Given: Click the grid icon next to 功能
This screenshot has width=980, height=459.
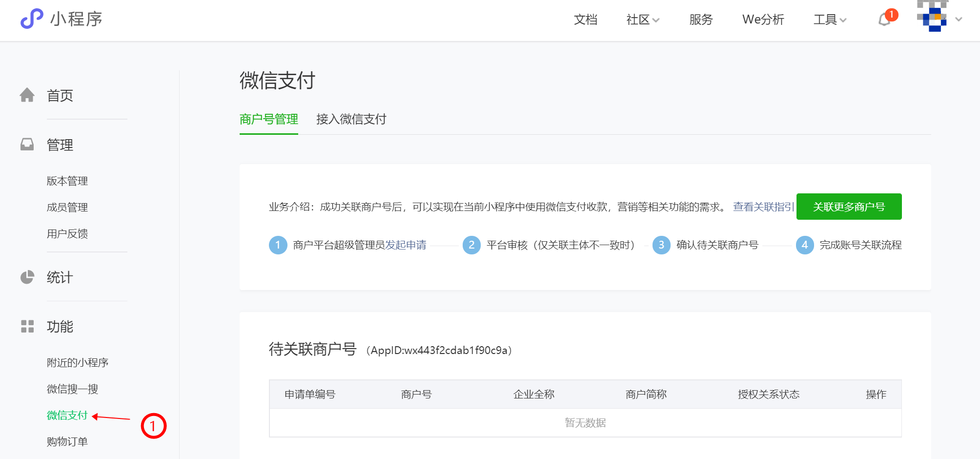Looking at the screenshot, I should coord(27,326).
